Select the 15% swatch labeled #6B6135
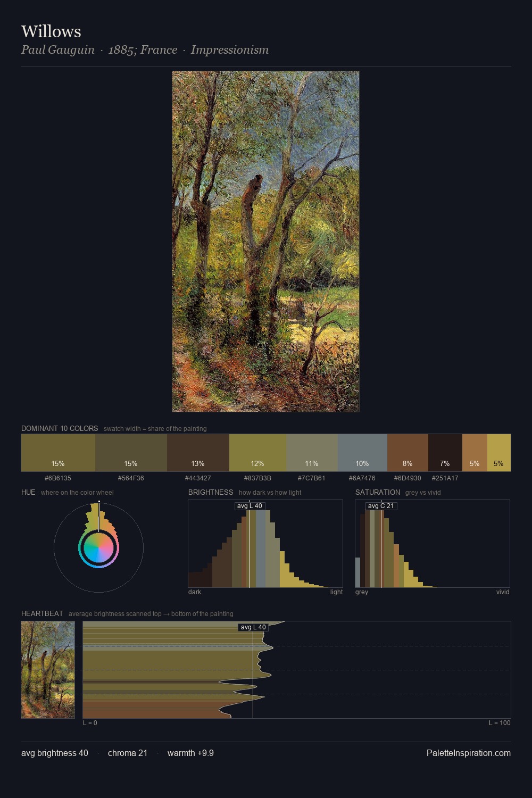The image size is (532, 798). pyautogui.click(x=58, y=453)
